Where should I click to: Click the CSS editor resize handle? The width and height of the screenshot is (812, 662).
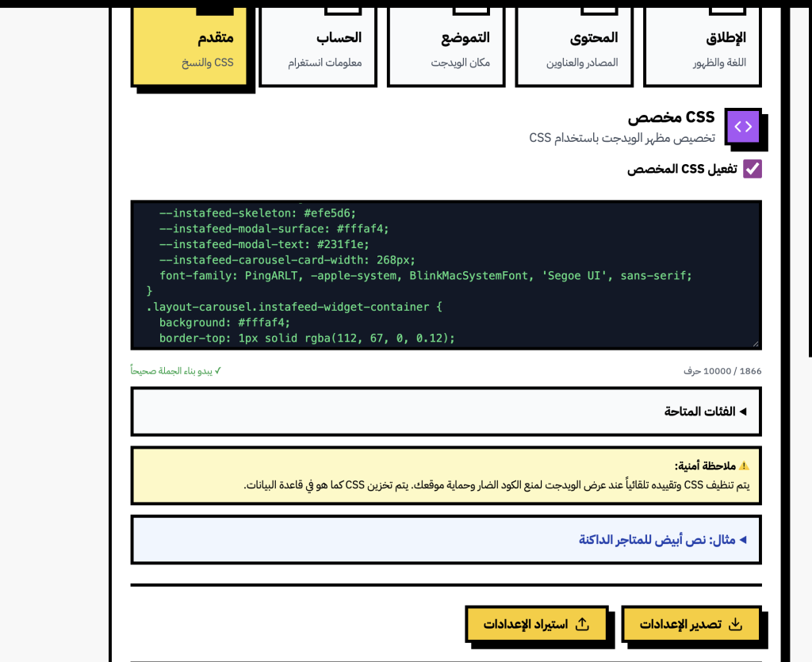tap(755, 343)
